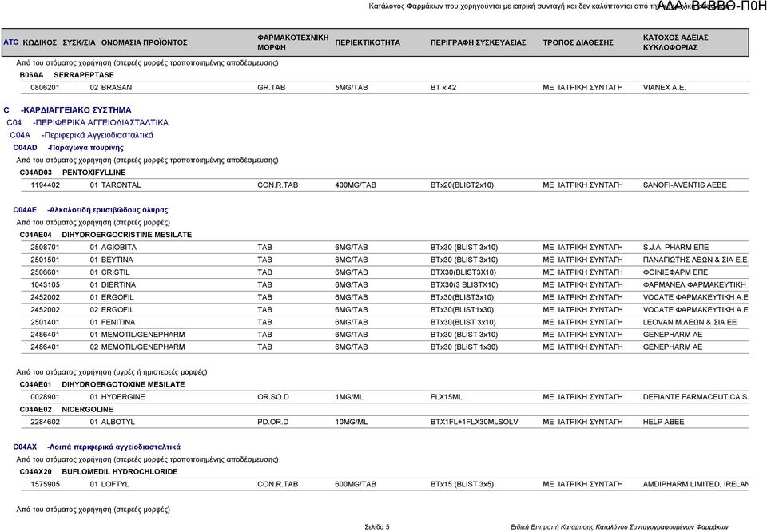The image size is (767, 532).
Task: Select 400MG/TAB content of TARONTAL
Action: pyautogui.click(x=356, y=185)
